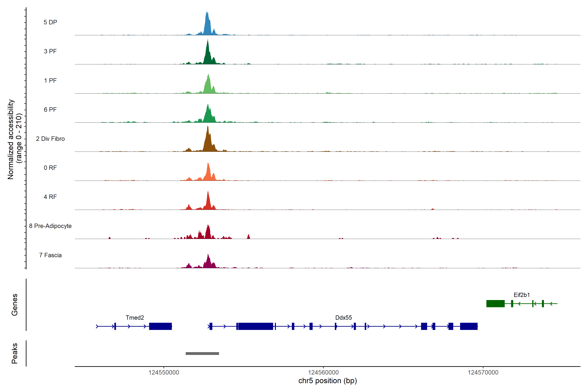Click the Tmed2 gene label

point(135,318)
